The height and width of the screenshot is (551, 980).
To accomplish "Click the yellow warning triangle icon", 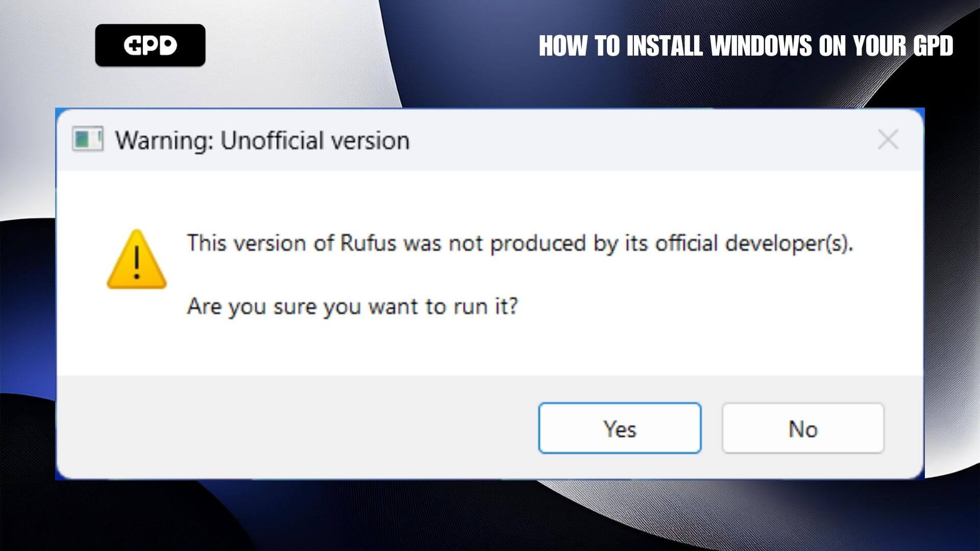I will pyautogui.click(x=136, y=260).
